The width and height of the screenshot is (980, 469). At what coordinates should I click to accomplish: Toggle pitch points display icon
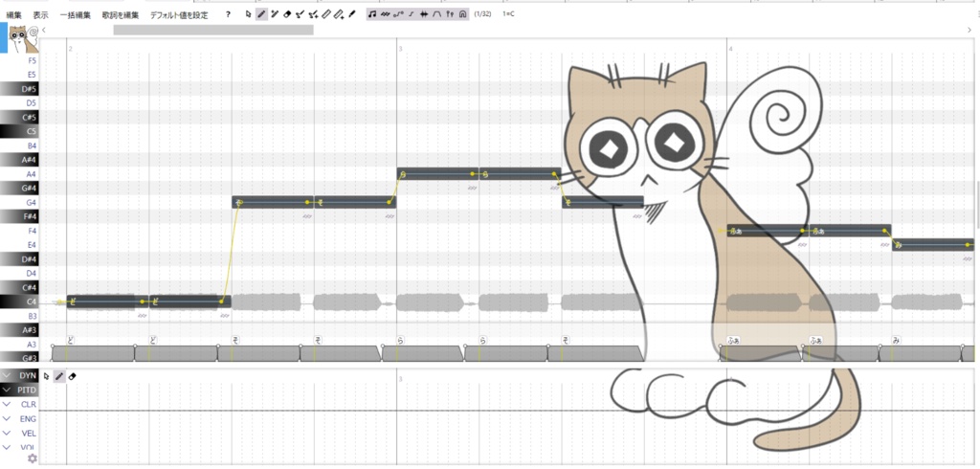click(398, 14)
